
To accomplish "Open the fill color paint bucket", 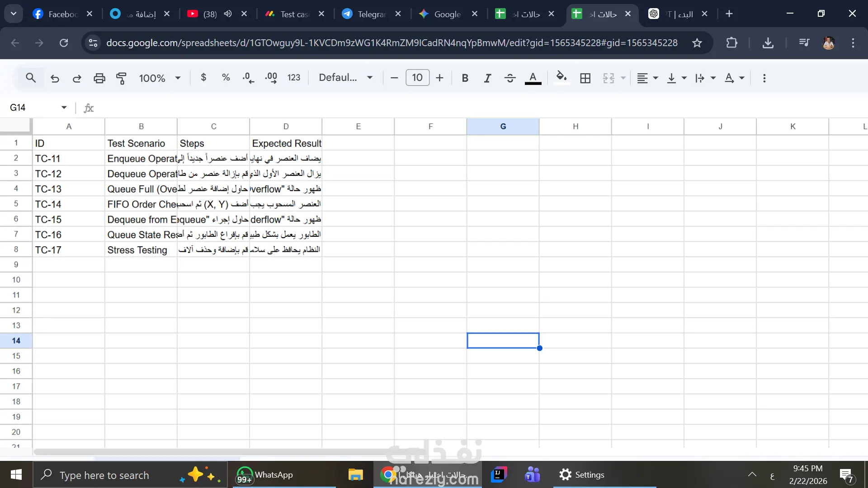I will (561, 77).
